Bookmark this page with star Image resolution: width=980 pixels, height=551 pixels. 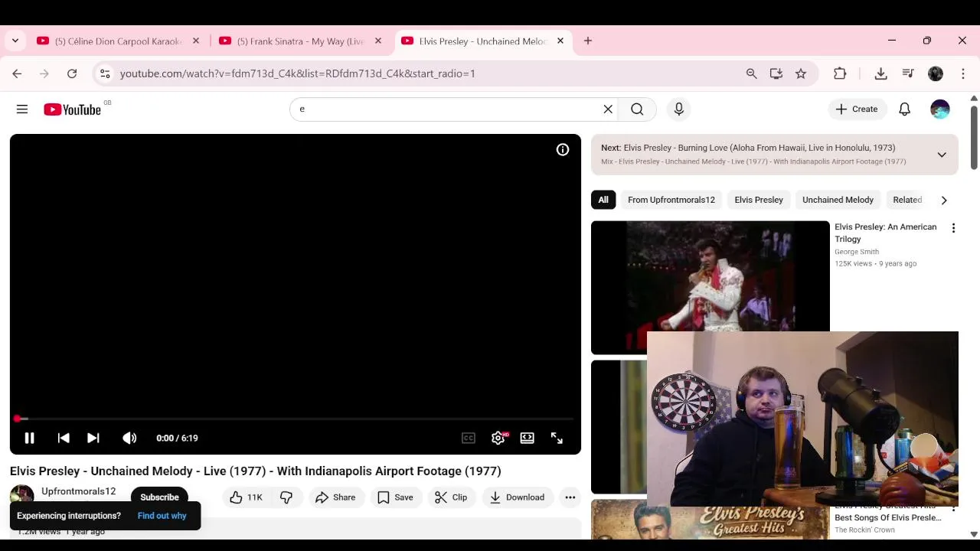pyautogui.click(x=801, y=73)
